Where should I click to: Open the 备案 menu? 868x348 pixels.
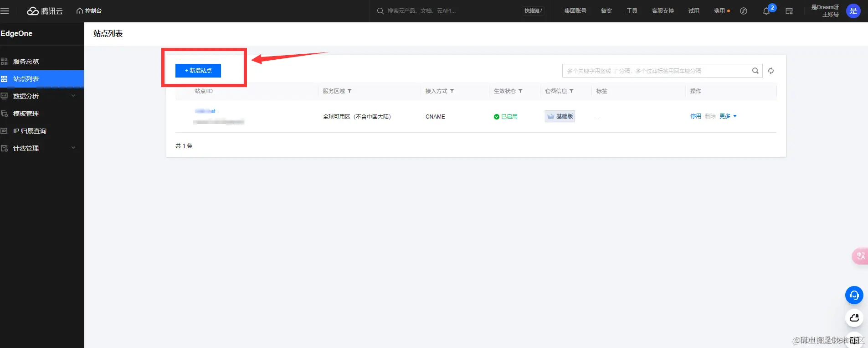click(606, 11)
